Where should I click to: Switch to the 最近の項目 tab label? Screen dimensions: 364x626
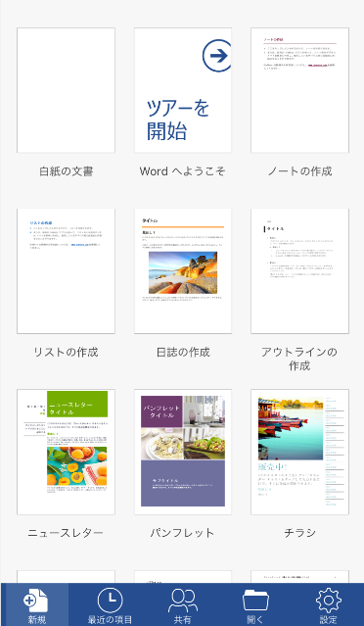(110, 620)
